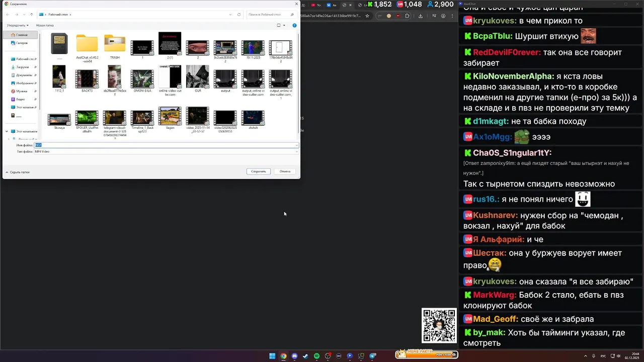Click the РУС language indicator in tray
The width and height of the screenshot is (644, 362).
pos(603,356)
